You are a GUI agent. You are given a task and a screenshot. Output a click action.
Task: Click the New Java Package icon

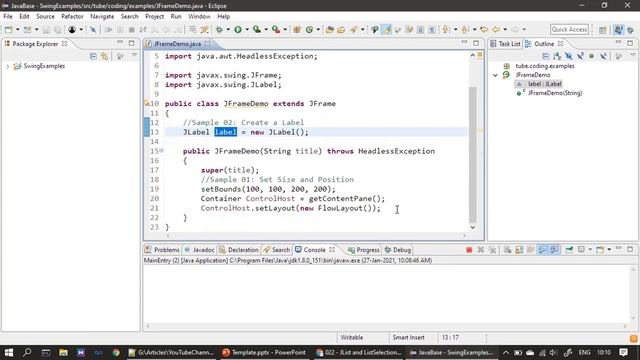(x=297, y=29)
